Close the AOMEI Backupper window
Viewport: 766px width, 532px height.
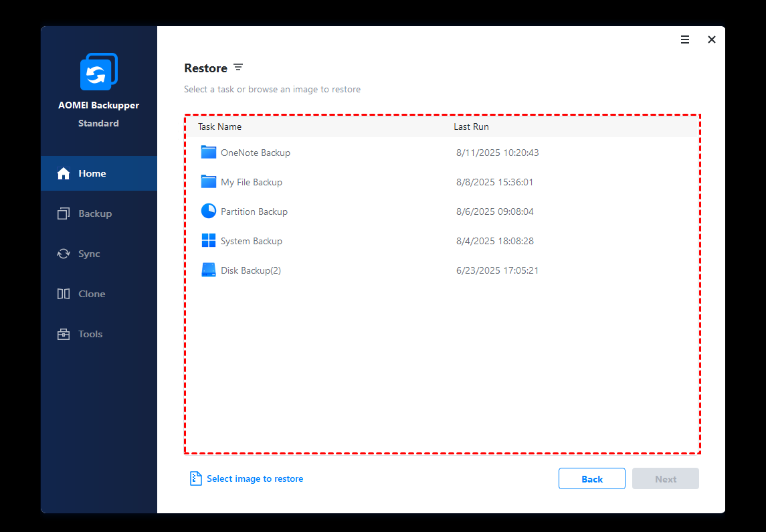(x=712, y=39)
